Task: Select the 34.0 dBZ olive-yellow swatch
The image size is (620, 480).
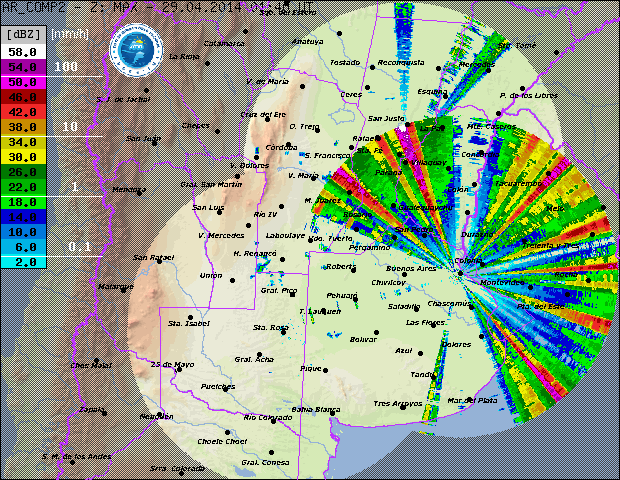Action: (23, 142)
